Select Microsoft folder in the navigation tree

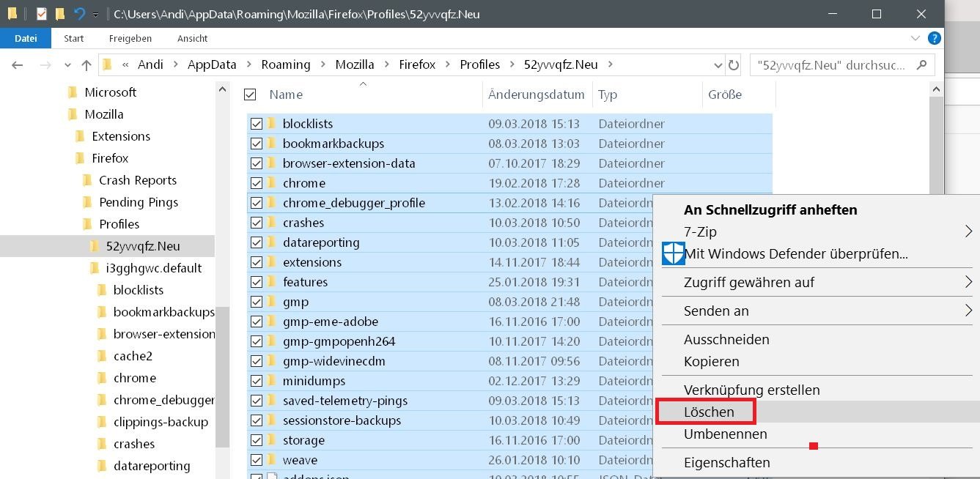pos(110,92)
